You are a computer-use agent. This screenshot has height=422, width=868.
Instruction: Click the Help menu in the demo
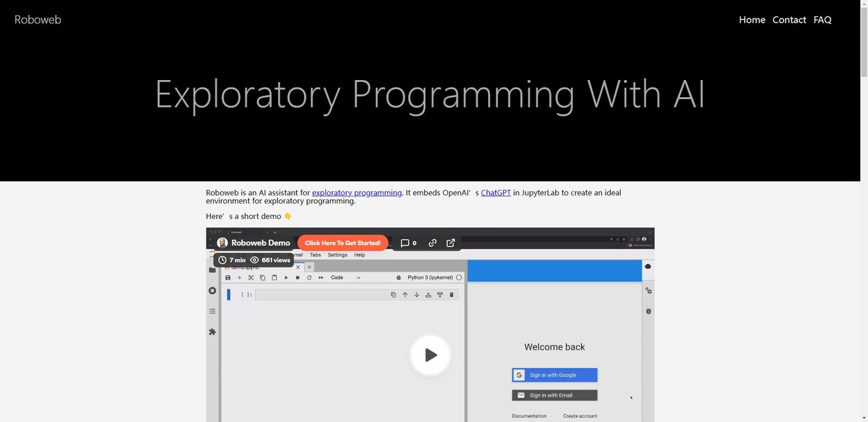360,255
